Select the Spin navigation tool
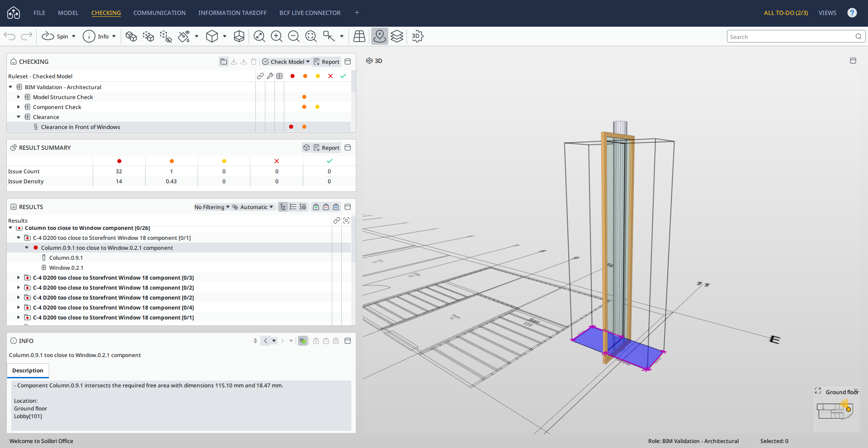This screenshot has height=448, width=868. [55, 36]
